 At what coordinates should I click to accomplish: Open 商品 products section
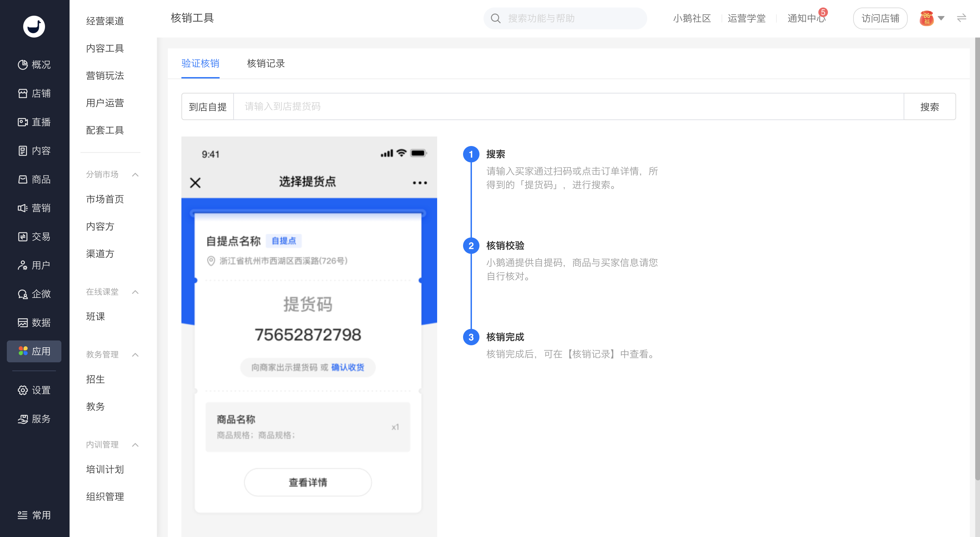(x=34, y=179)
